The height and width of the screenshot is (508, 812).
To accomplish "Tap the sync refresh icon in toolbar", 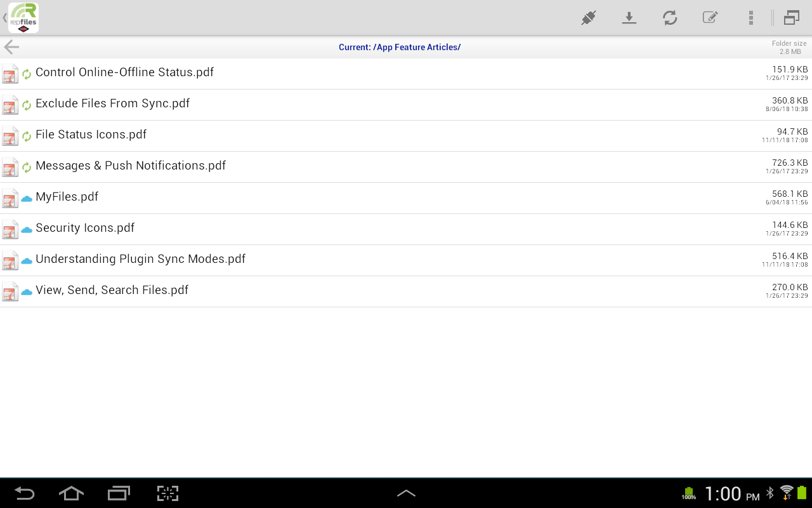I will (670, 18).
